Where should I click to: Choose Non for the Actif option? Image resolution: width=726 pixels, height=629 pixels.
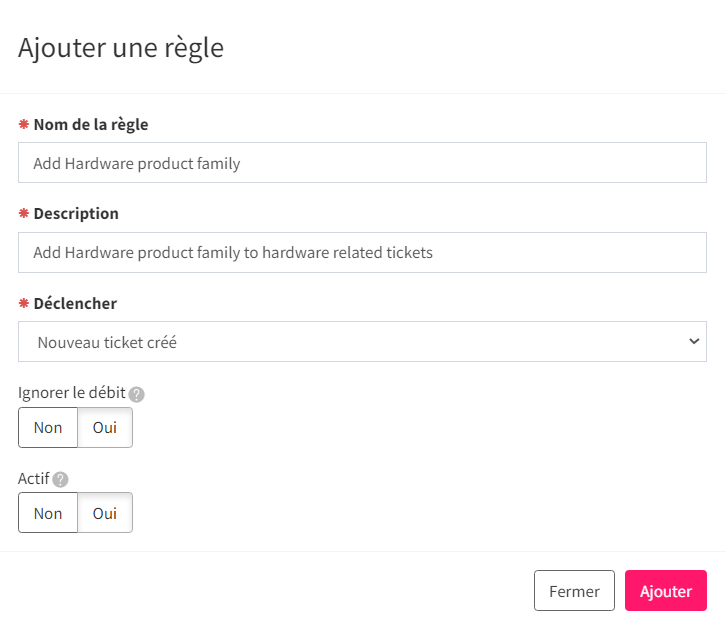click(48, 513)
